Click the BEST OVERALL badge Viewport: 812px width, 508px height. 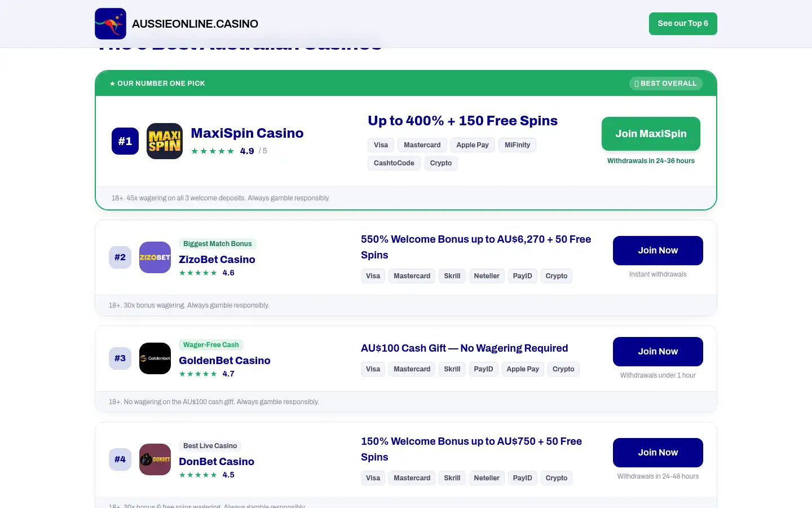[x=666, y=84]
